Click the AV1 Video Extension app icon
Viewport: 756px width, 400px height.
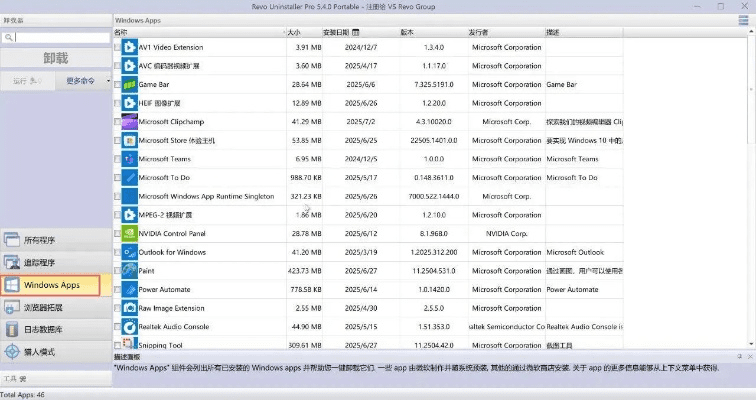point(130,47)
